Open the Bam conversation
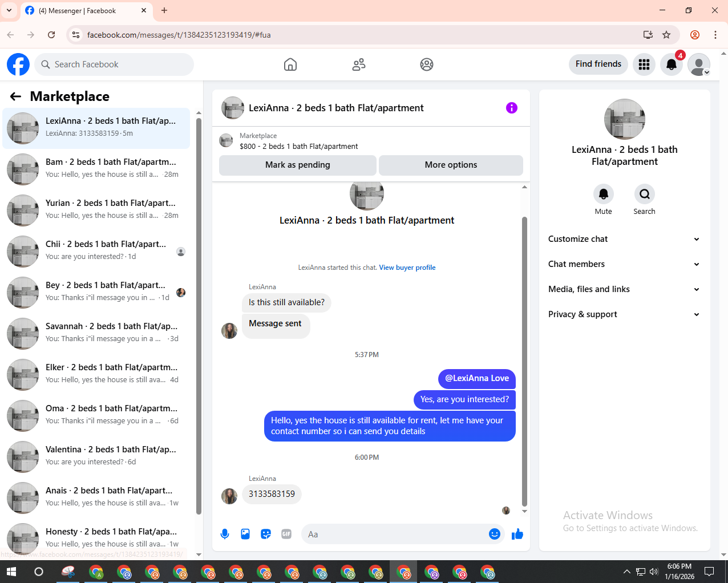Screen dimensions: 728x583 [96, 169]
